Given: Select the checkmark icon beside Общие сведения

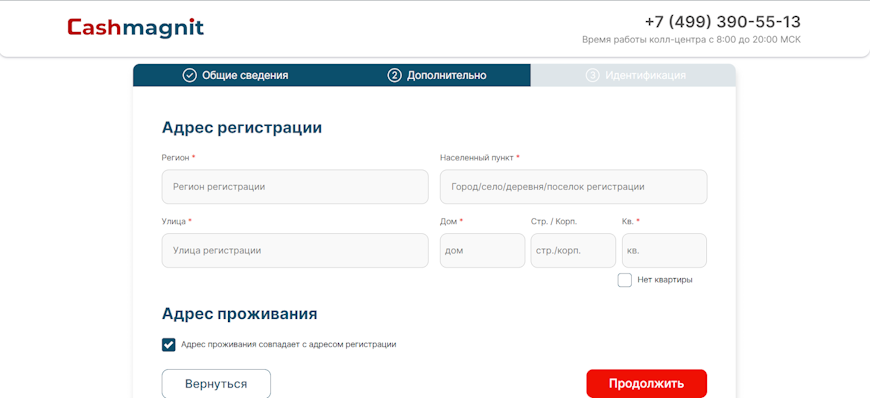Looking at the screenshot, I should click(190, 75).
